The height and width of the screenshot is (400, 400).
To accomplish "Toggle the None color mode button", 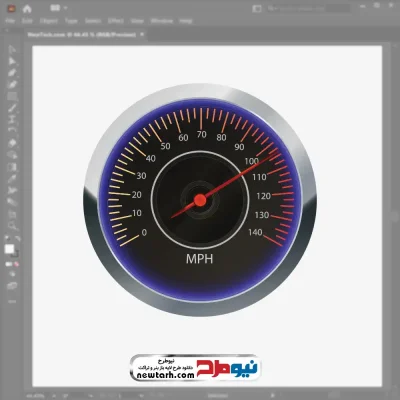I will 16,264.
